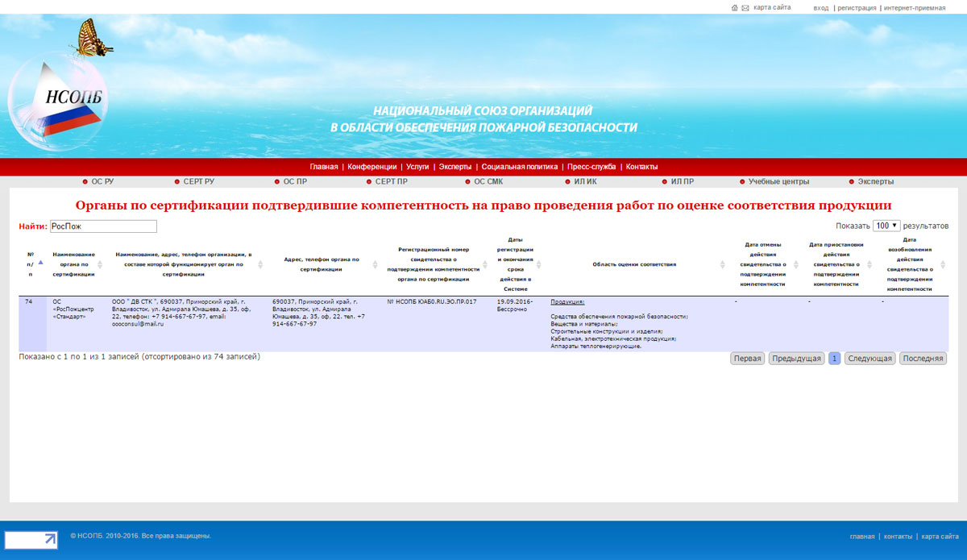Sort by Область оценки соответствия column
Viewport: 967px width, 560px height.
click(x=723, y=264)
